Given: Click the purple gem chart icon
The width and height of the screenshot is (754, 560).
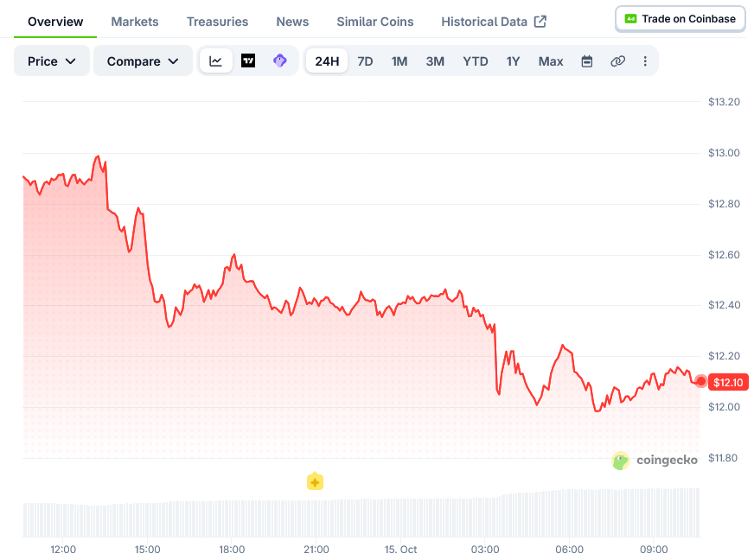Looking at the screenshot, I should click(x=280, y=61).
